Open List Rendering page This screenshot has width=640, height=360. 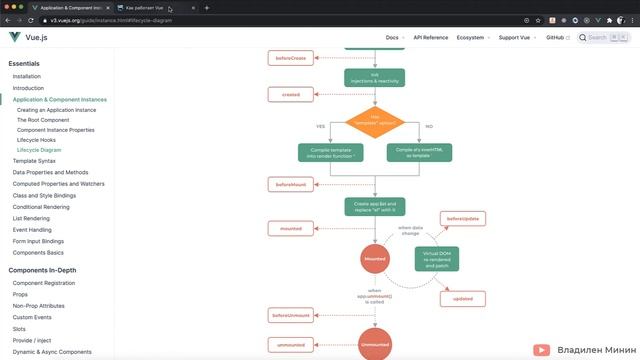click(x=31, y=218)
